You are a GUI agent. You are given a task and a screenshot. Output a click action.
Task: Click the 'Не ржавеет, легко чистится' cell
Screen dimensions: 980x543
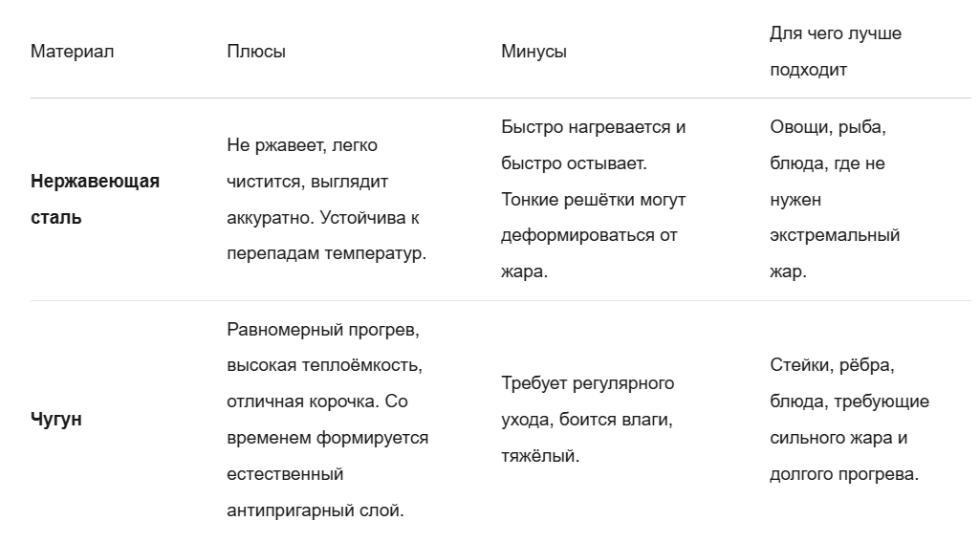click(326, 200)
